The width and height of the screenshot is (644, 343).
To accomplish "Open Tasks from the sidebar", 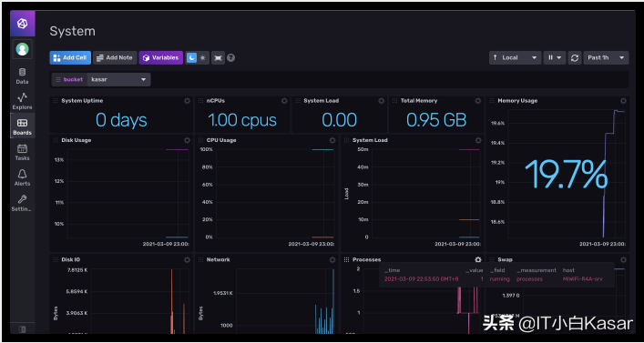I will [x=22, y=152].
